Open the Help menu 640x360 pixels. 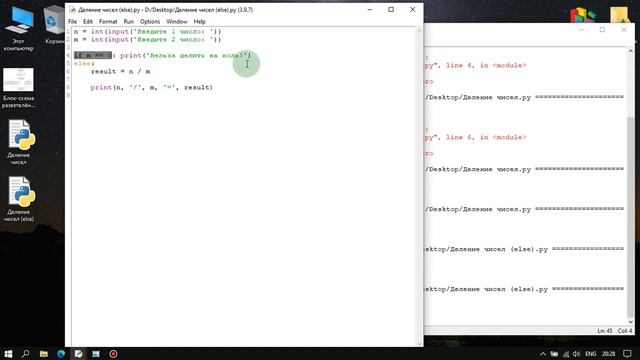click(x=200, y=22)
